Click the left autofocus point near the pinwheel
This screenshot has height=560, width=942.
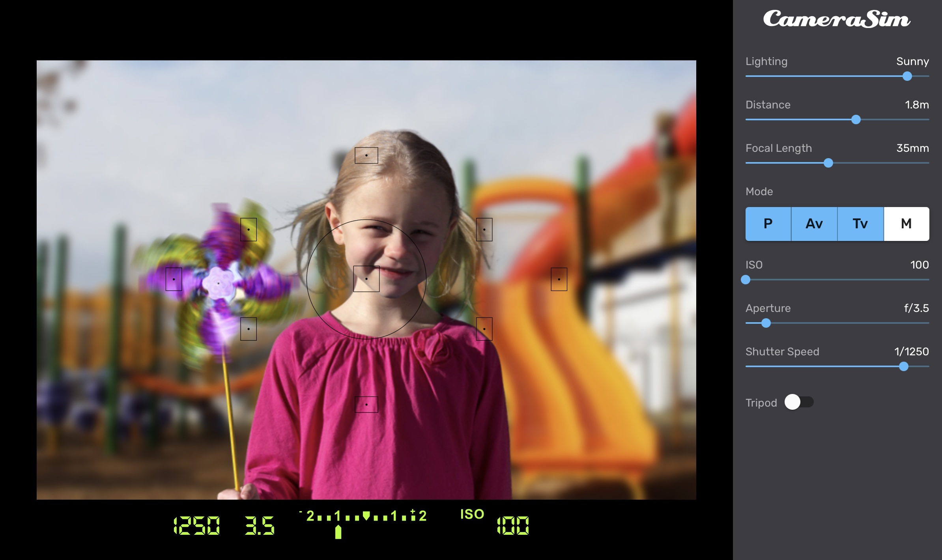pos(173,279)
